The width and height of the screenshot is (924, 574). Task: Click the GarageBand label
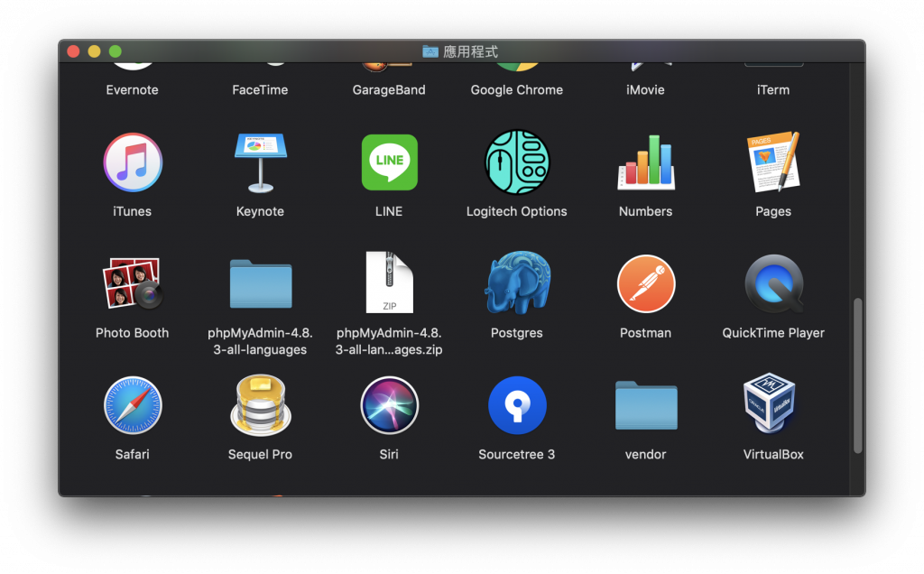(x=389, y=90)
